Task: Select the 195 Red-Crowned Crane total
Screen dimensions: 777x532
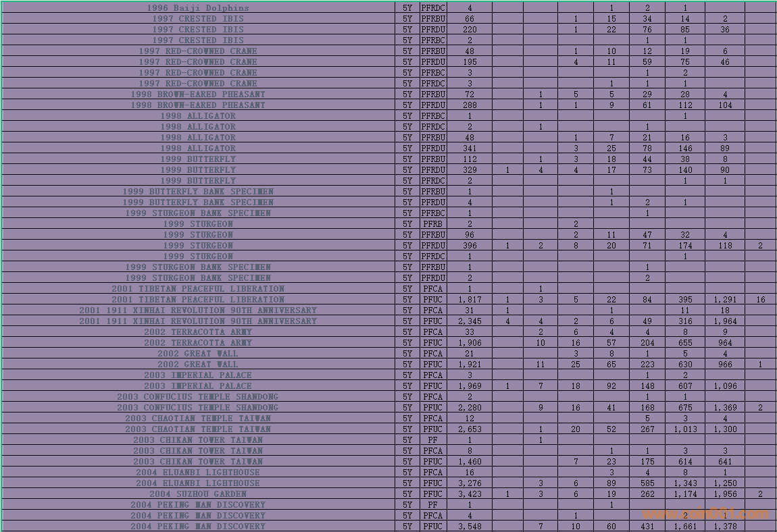Action: point(470,62)
